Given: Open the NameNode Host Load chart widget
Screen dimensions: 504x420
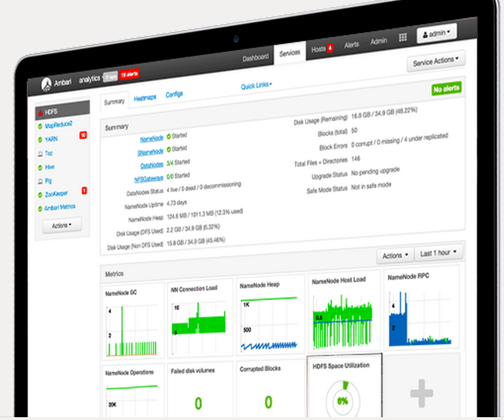Looking at the screenshot, I should tap(344, 311).
